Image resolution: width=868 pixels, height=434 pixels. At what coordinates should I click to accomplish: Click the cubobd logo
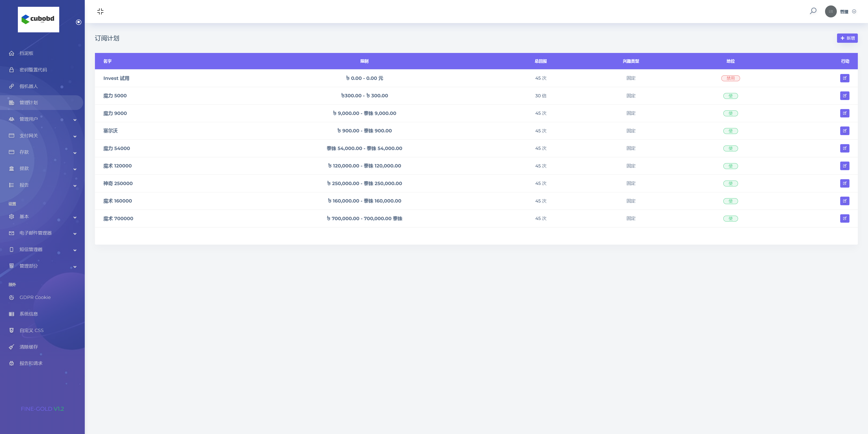click(38, 19)
